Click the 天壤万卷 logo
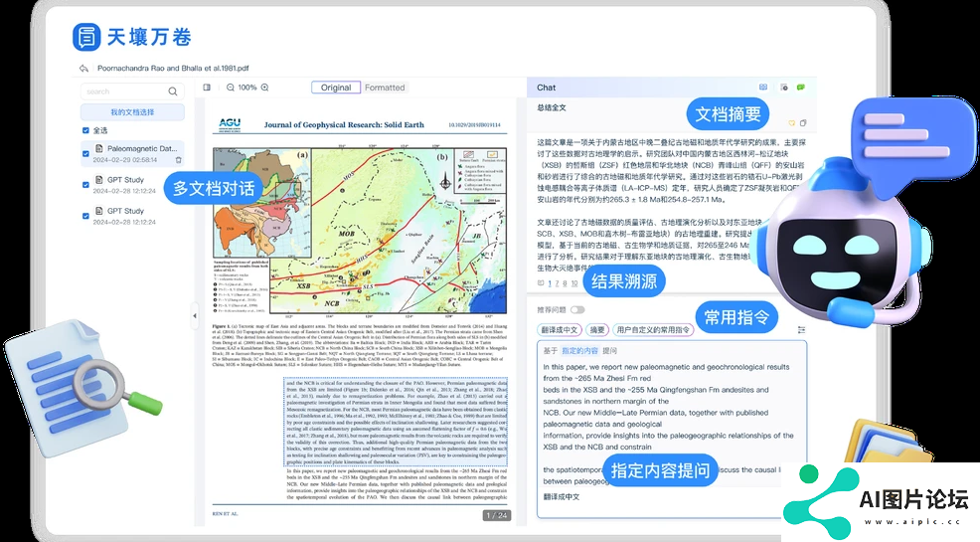The width and height of the screenshot is (980, 542). pos(132,37)
